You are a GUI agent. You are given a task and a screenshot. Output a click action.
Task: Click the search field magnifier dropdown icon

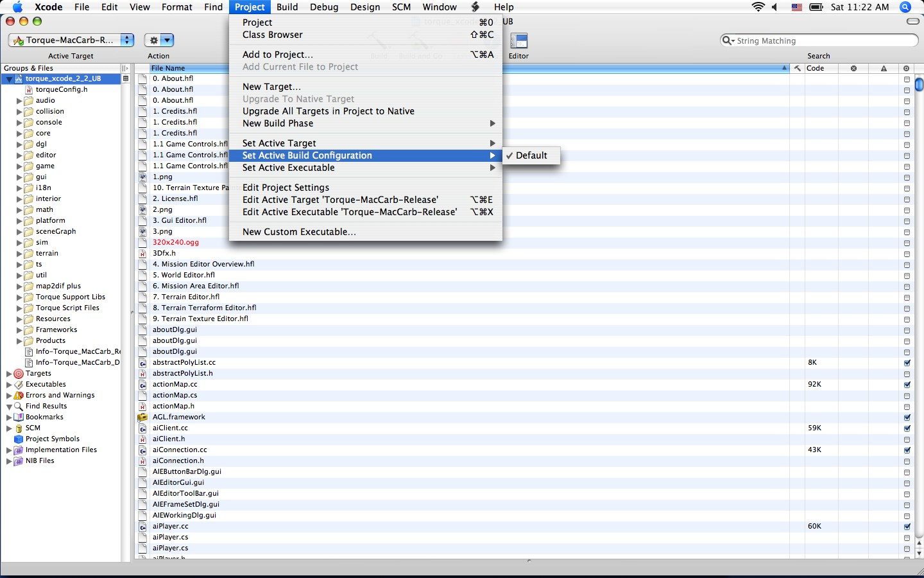(x=728, y=40)
